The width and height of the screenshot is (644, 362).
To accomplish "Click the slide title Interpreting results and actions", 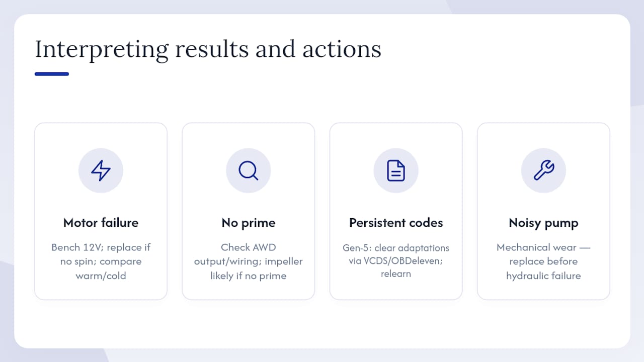I will 208,50.
